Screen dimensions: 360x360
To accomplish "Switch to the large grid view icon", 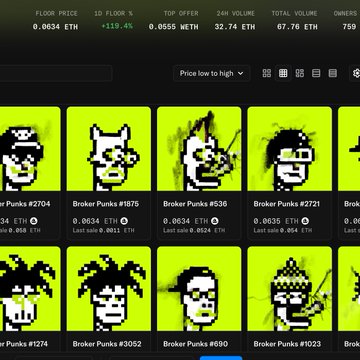I will [267, 73].
